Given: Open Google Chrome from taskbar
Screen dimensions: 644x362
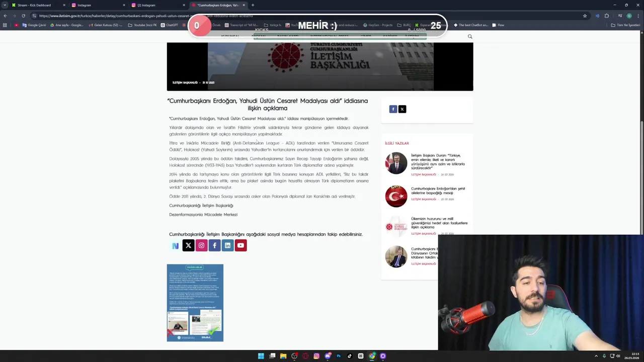Looking at the screenshot, I should click(372, 356).
